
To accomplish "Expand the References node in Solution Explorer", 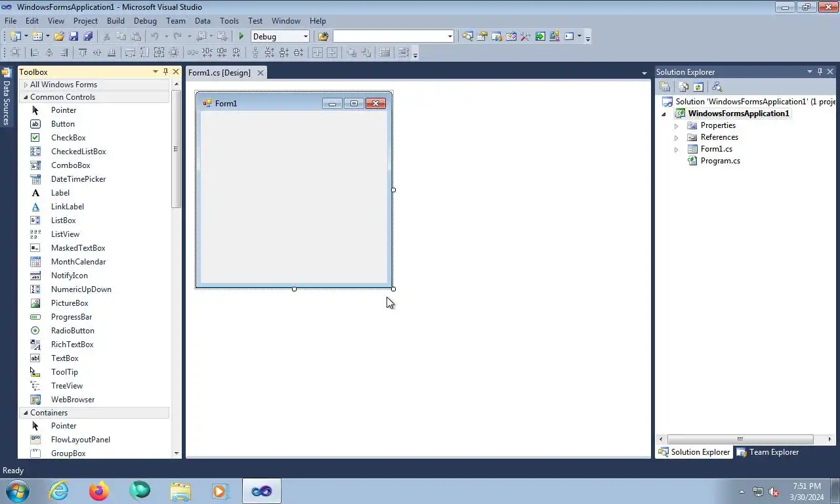I will (x=677, y=137).
